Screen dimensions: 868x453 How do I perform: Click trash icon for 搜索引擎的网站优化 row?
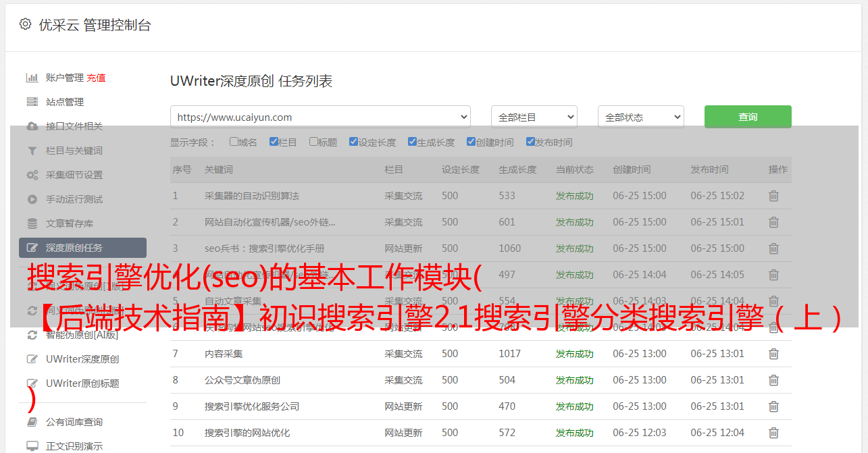773,433
